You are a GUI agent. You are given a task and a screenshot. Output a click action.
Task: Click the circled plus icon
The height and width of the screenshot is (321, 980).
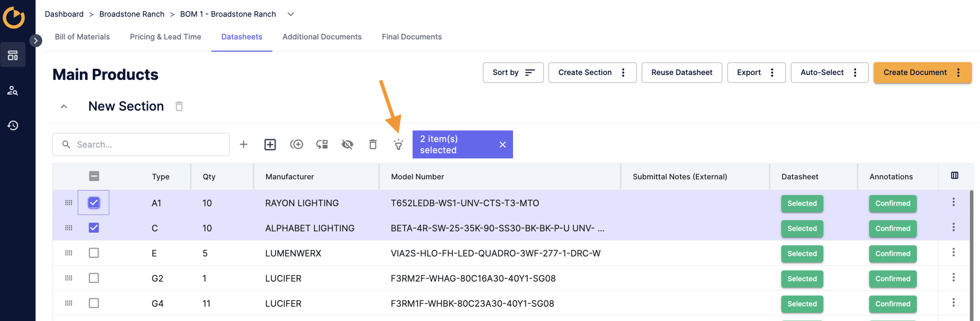296,144
